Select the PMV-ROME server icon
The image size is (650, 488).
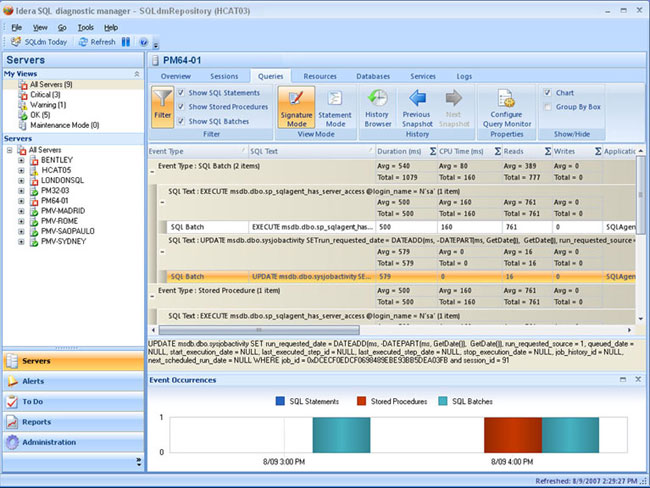(x=34, y=221)
